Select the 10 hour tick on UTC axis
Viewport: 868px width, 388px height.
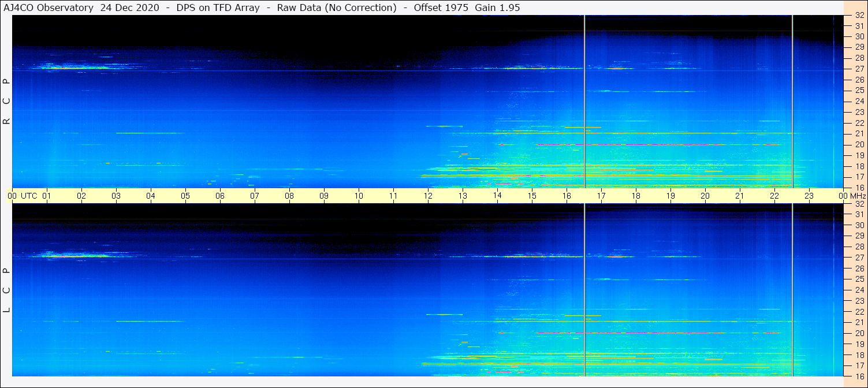(x=359, y=196)
